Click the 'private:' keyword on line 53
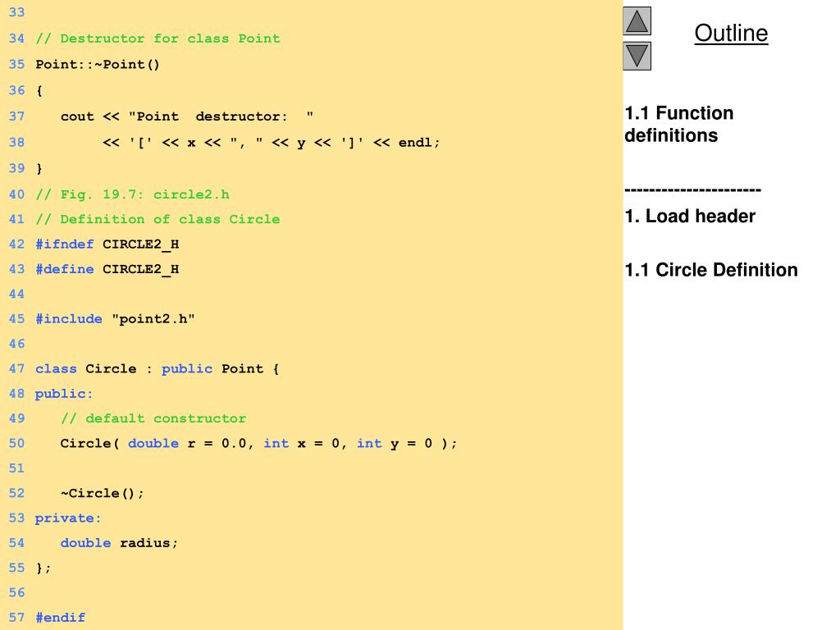Image resolution: width=840 pixels, height=630 pixels. (x=68, y=518)
